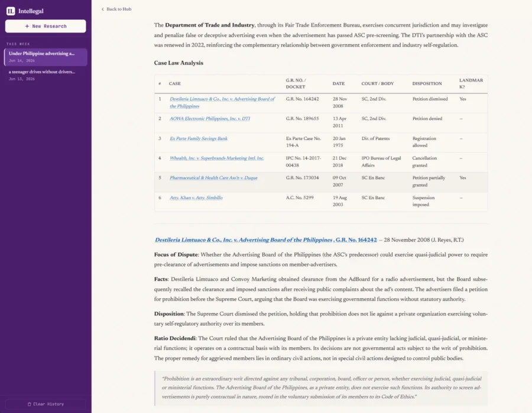
Task: Click the 'Suspension imposed' disposition cell
Action: click(423, 201)
